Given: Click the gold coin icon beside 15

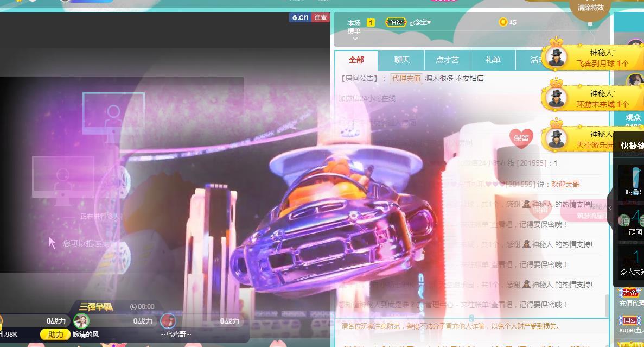Looking at the screenshot, I should coord(503,22).
